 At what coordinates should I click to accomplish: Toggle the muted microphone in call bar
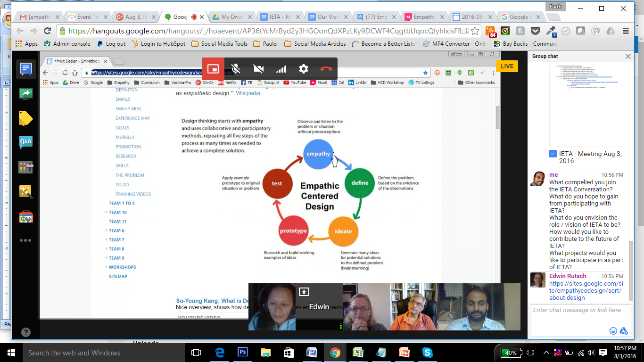[x=236, y=69]
